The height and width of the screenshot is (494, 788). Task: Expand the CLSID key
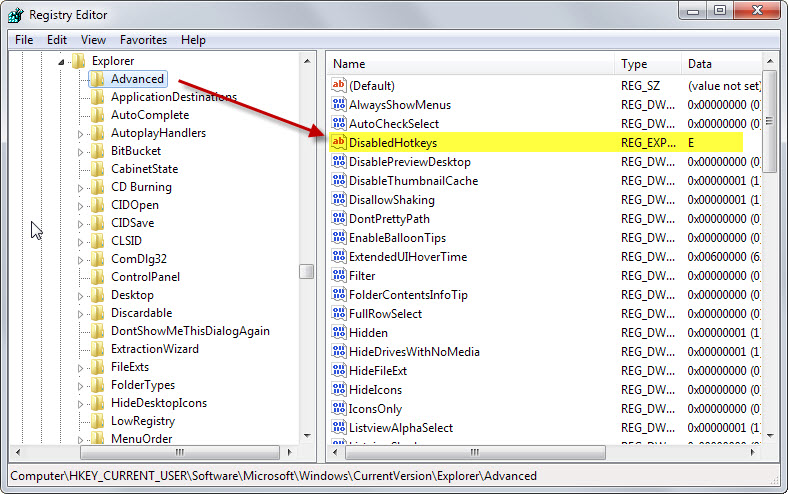coord(80,242)
